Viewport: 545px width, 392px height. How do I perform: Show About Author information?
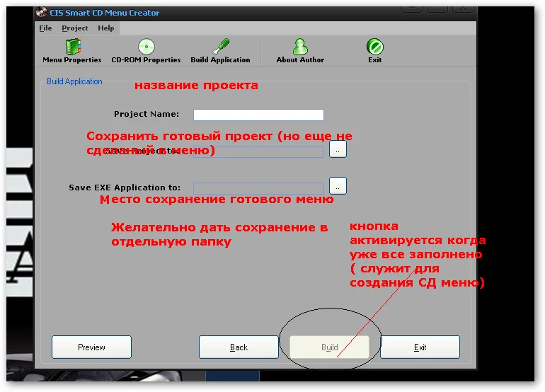[x=300, y=51]
